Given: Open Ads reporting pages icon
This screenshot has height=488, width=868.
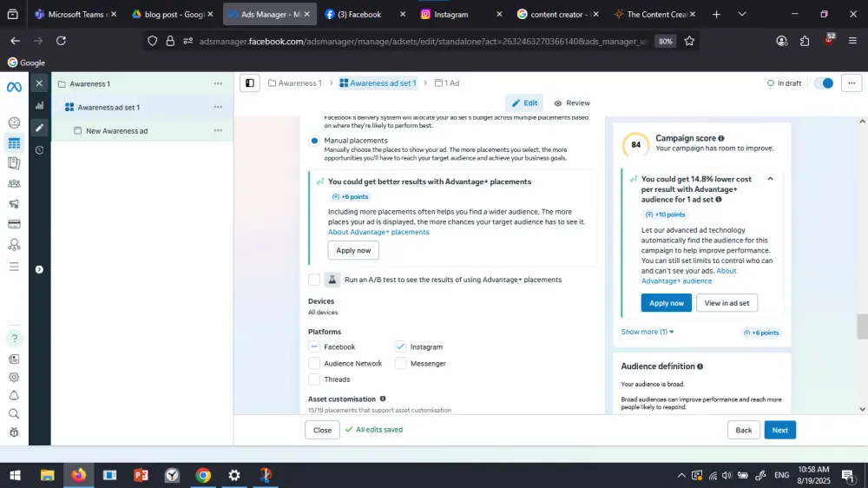Looking at the screenshot, I should coord(15,163).
